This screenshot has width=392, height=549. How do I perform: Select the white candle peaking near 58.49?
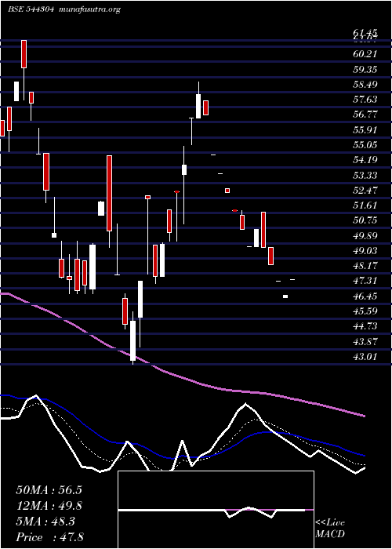198,106
